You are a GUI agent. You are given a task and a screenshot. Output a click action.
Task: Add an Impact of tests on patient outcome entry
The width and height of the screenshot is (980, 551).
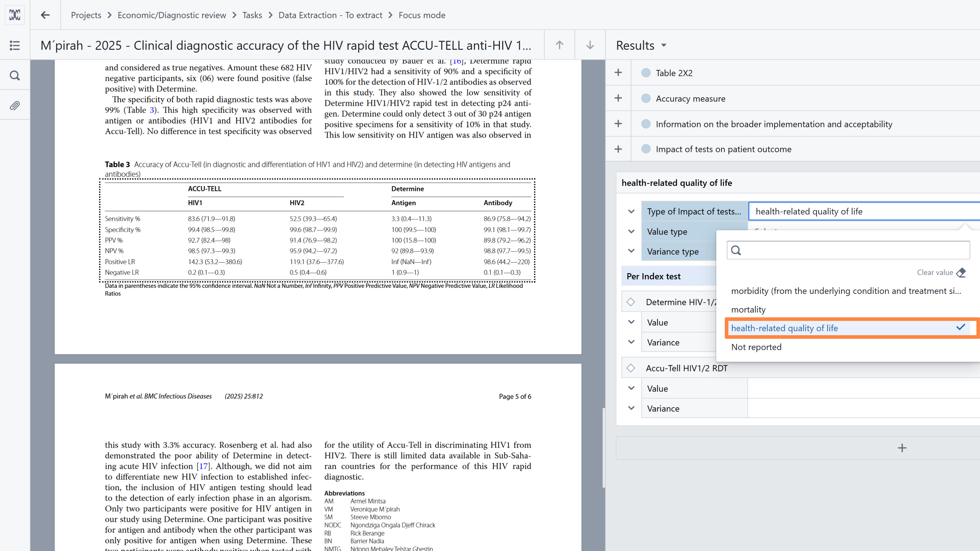[618, 149]
